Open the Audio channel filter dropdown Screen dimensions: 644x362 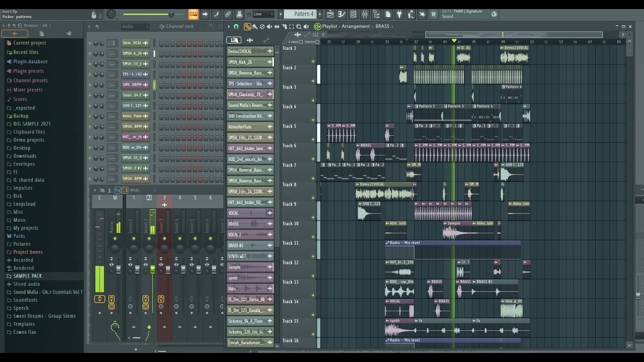(134, 26)
